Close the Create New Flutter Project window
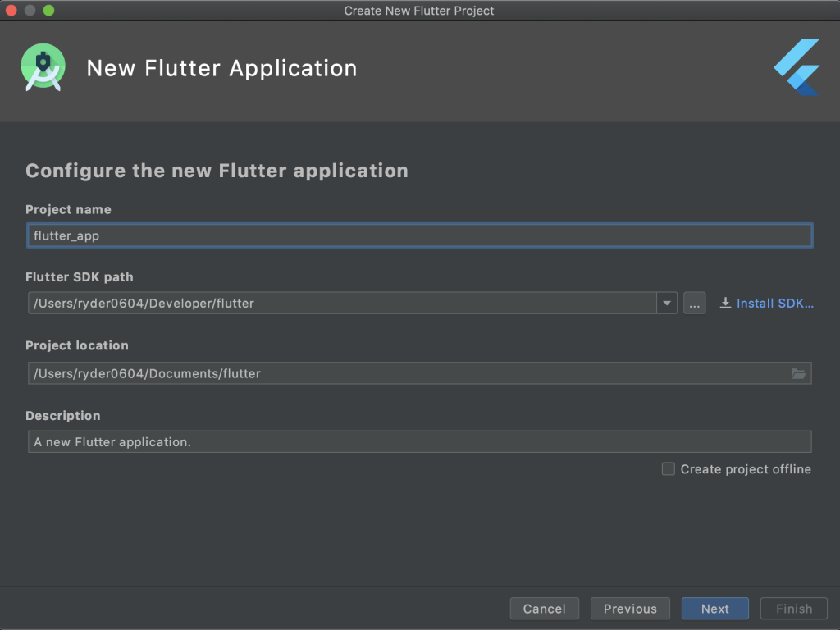The image size is (840, 630). [11, 11]
